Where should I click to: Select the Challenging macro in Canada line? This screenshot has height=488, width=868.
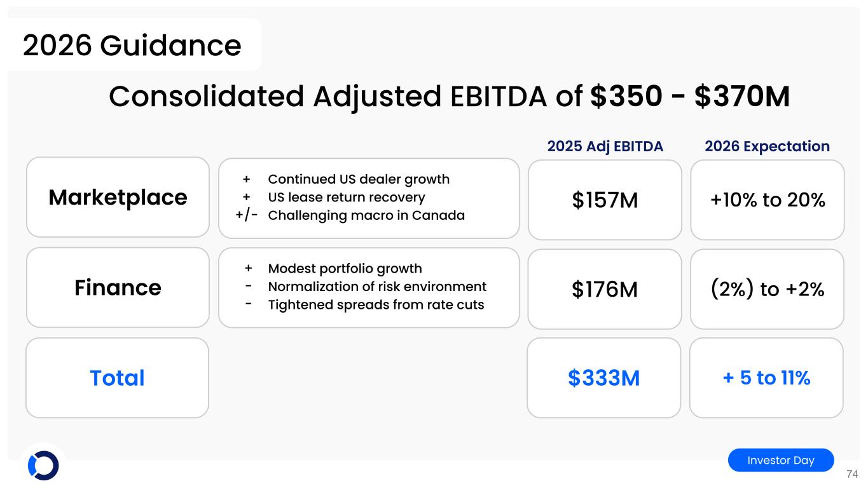(x=366, y=215)
